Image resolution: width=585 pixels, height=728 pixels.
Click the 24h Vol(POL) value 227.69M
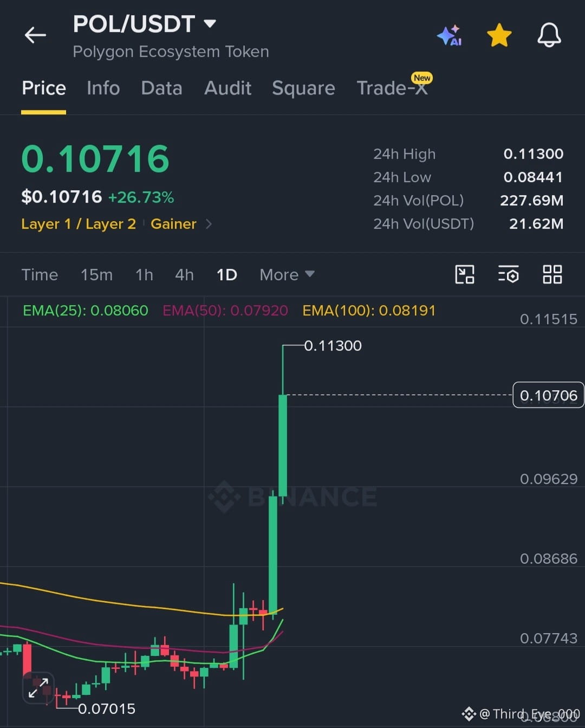click(531, 201)
